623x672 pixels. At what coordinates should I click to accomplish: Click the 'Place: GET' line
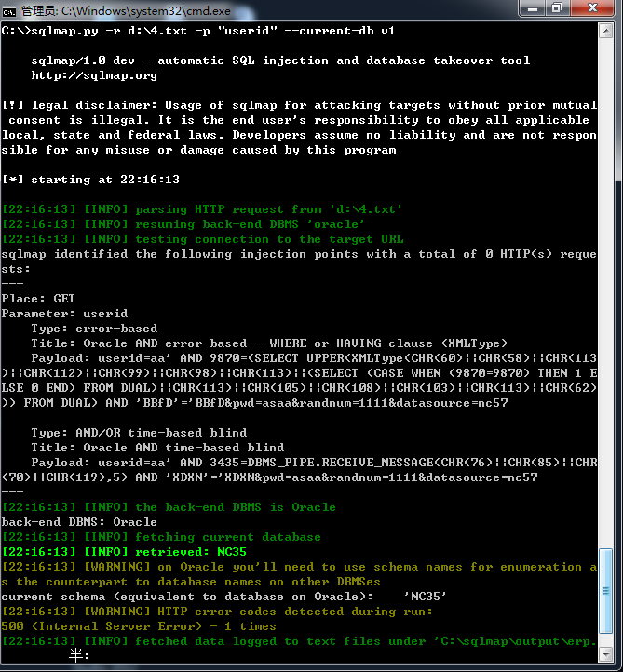pyautogui.click(x=38, y=299)
